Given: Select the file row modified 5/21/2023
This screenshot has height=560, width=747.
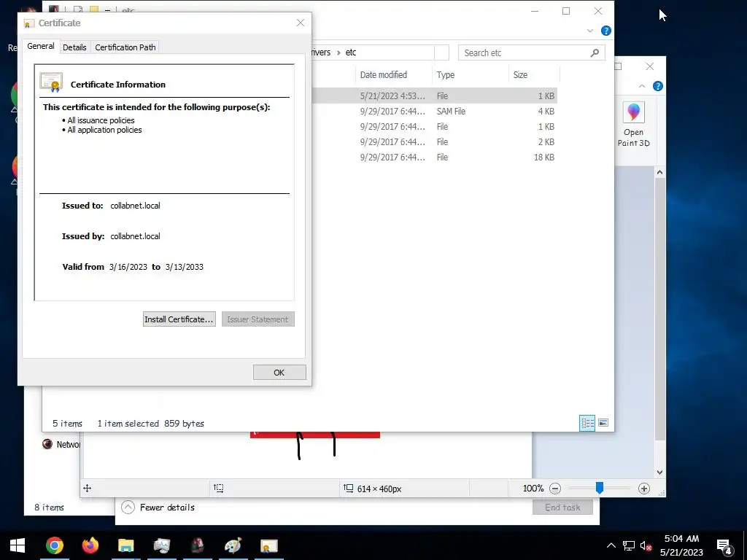Looking at the screenshot, I should click(x=433, y=96).
